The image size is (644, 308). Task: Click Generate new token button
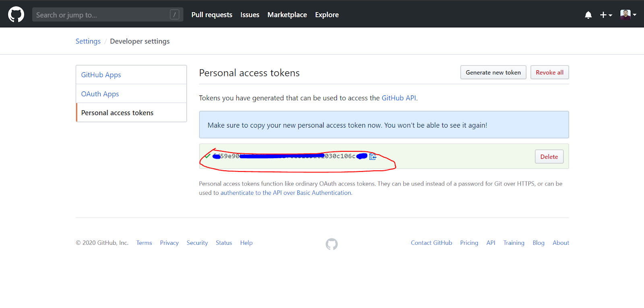493,72
